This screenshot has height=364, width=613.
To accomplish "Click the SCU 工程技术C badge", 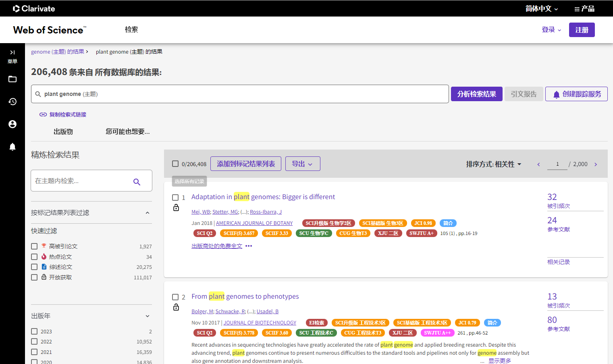I will pos(316,333).
